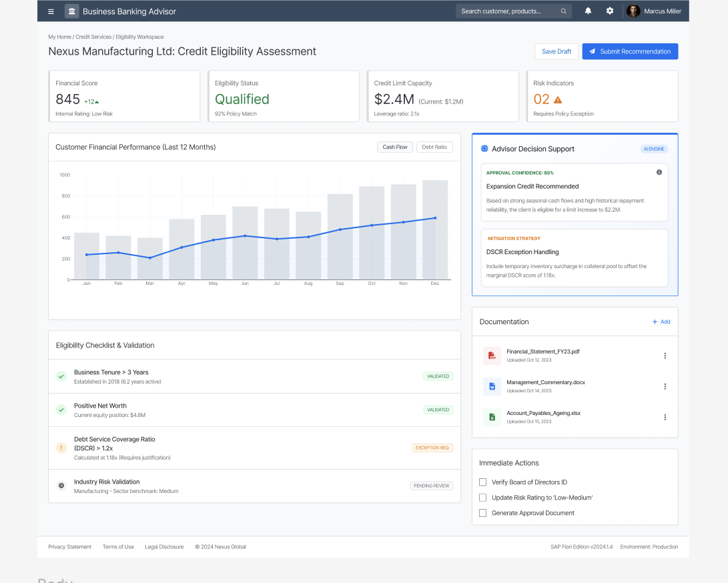Image resolution: width=728 pixels, height=583 pixels.
Task: Click VALIDATED badge for Business Tenure
Action: [x=438, y=376]
